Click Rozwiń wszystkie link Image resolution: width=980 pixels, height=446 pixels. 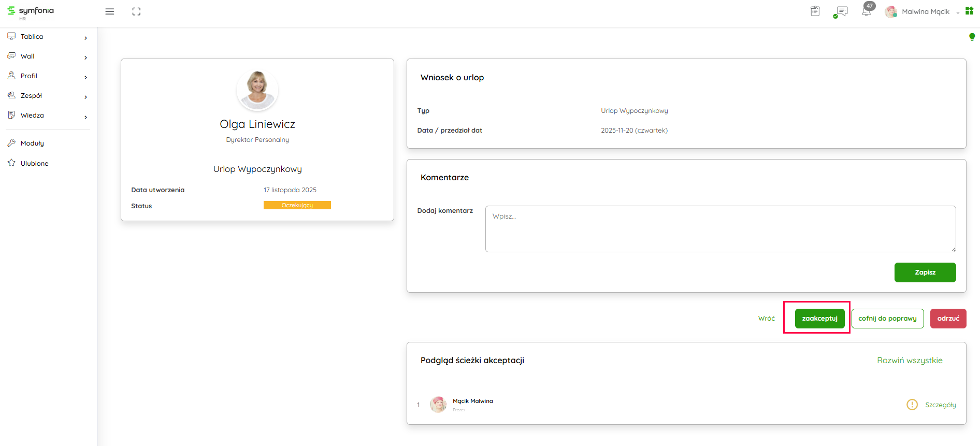[910, 361]
